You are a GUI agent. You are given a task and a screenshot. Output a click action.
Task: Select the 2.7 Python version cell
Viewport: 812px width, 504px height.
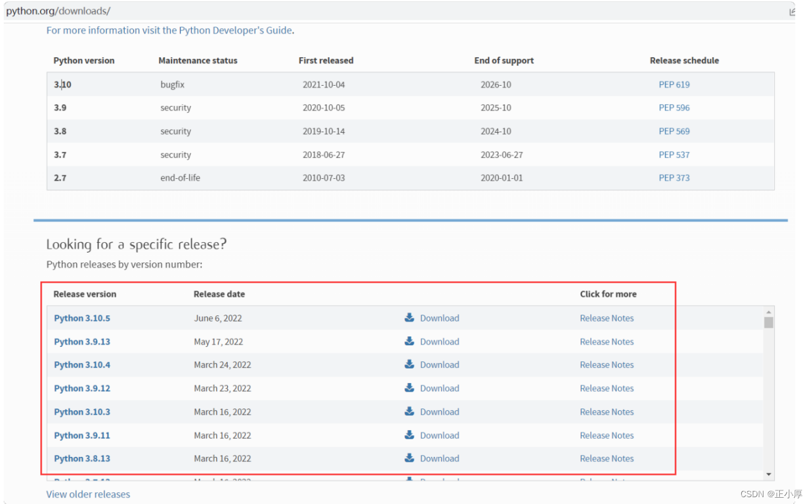click(x=60, y=178)
